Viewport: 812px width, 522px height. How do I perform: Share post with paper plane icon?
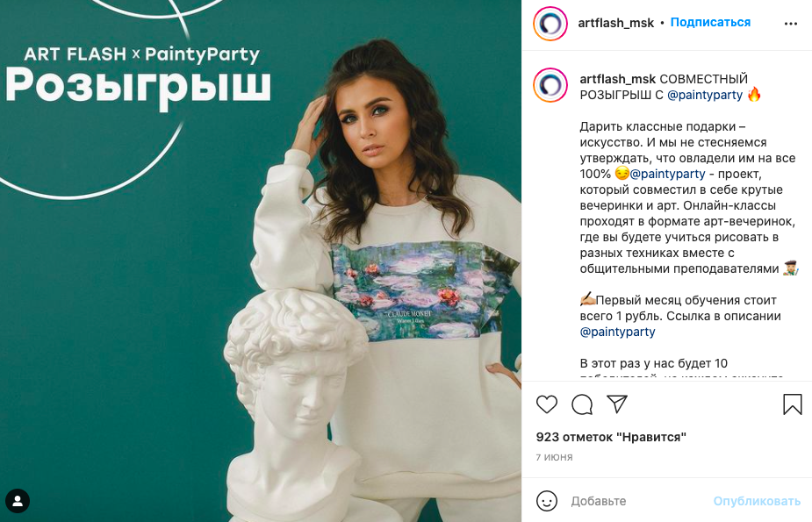(x=617, y=404)
